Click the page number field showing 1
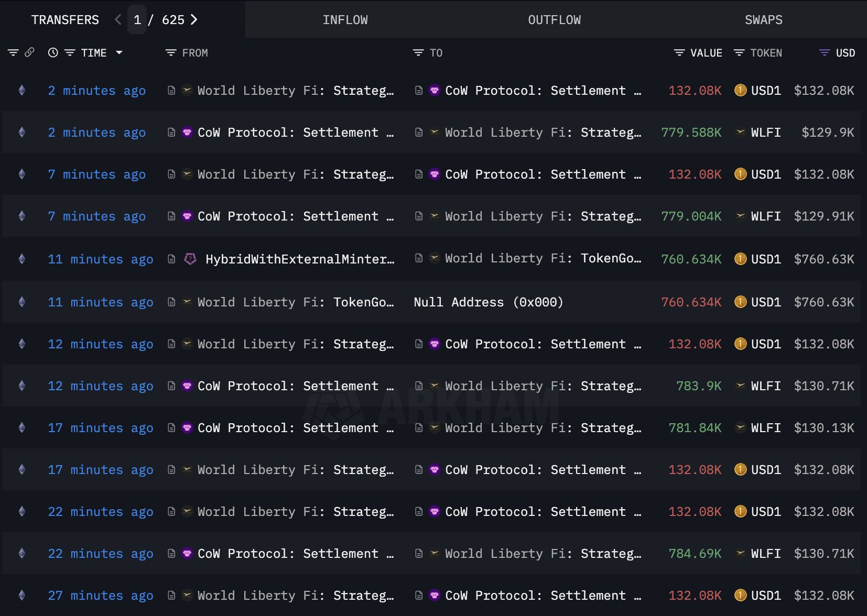Image resolution: width=867 pixels, height=616 pixels. (137, 19)
